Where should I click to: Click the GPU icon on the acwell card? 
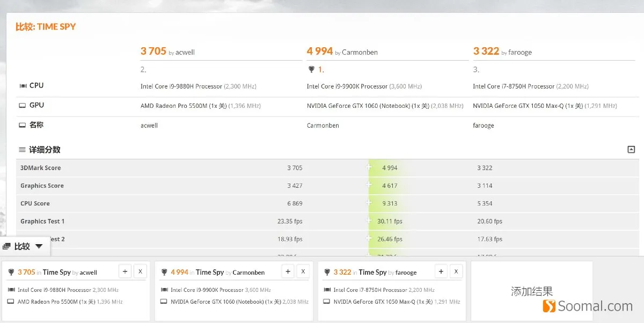click(x=11, y=302)
